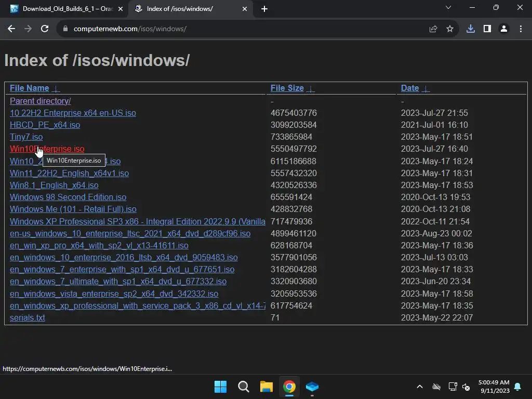Image resolution: width=532 pixels, height=399 pixels.
Task: Download Win10Enterprise.iso
Action: (x=47, y=149)
